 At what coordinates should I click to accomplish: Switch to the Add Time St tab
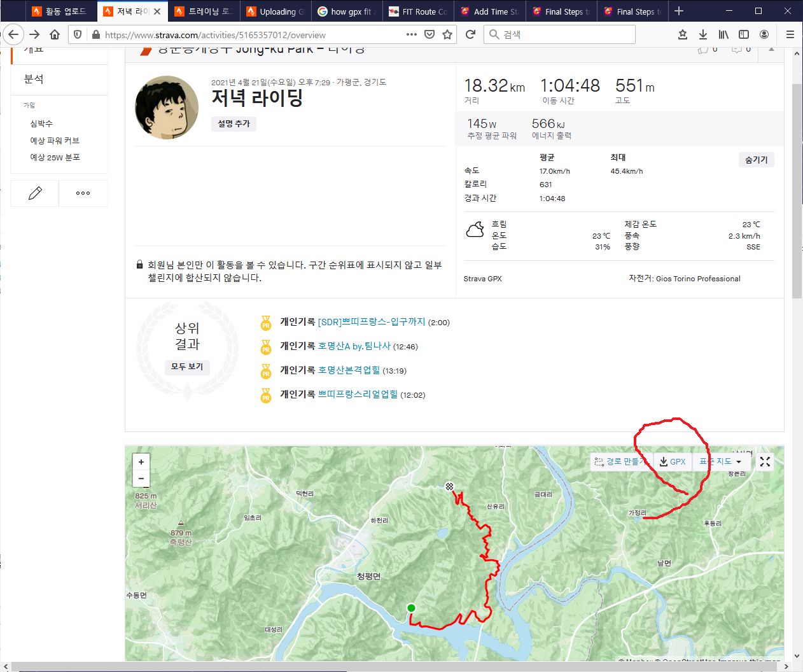click(489, 11)
